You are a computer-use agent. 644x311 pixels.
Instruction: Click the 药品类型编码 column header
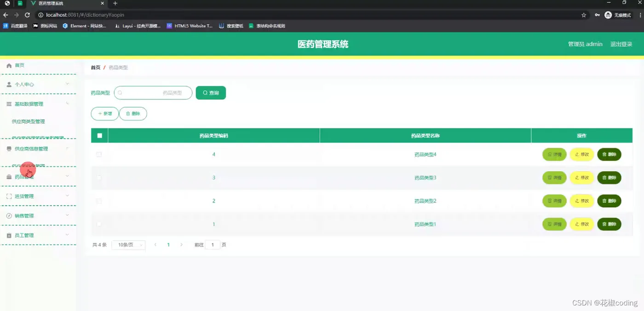[x=214, y=136]
